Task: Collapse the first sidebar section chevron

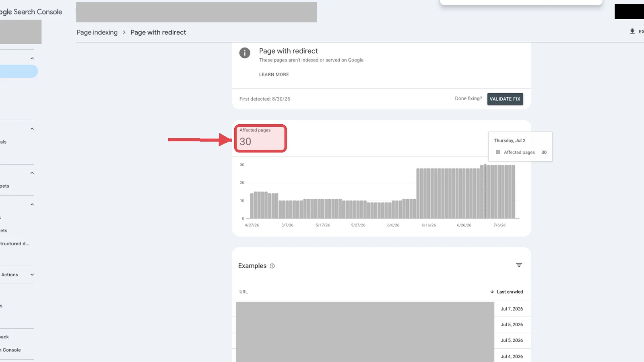Action: [x=32, y=58]
